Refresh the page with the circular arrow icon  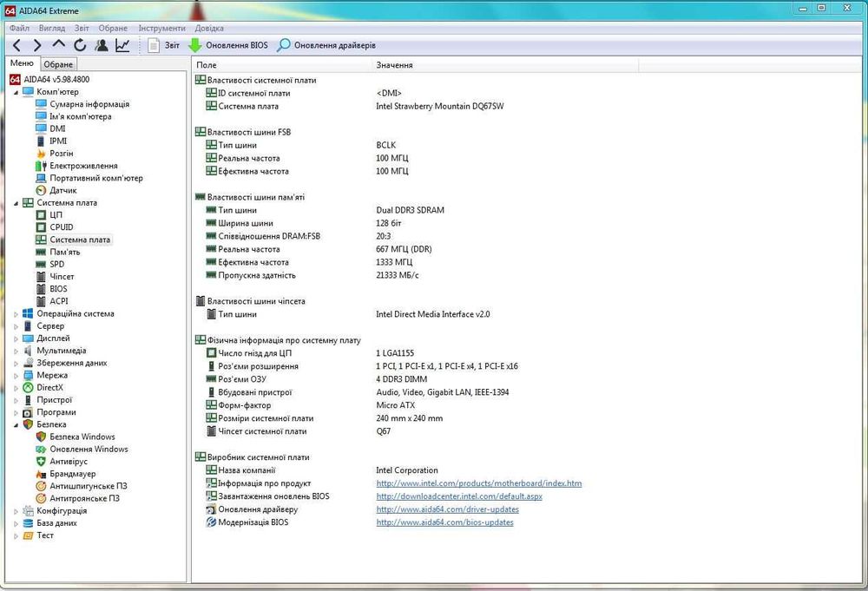coord(80,45)
